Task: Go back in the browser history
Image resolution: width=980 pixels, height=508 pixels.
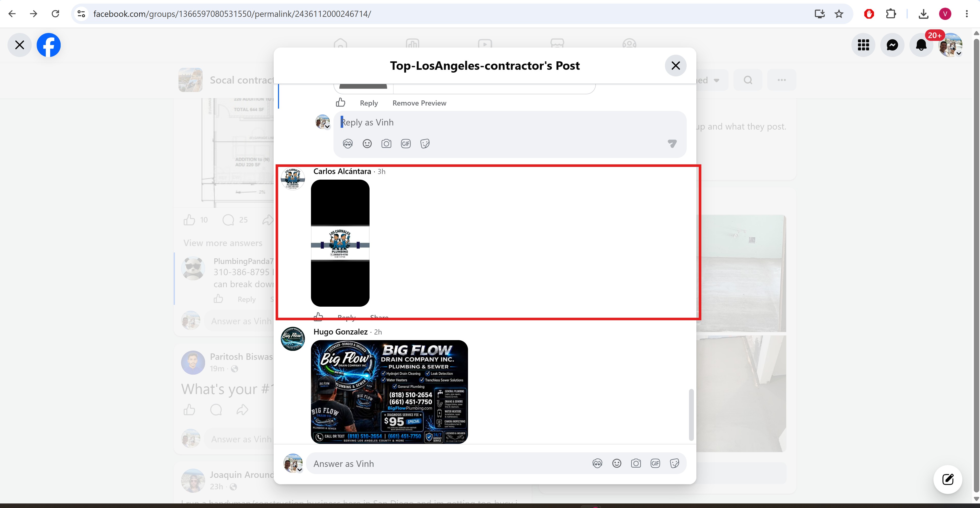Action: click(x=12, y=14)
